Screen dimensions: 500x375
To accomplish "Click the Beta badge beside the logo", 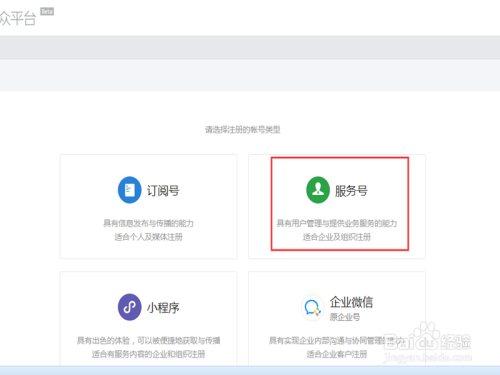I will click(x=47, y=11).
